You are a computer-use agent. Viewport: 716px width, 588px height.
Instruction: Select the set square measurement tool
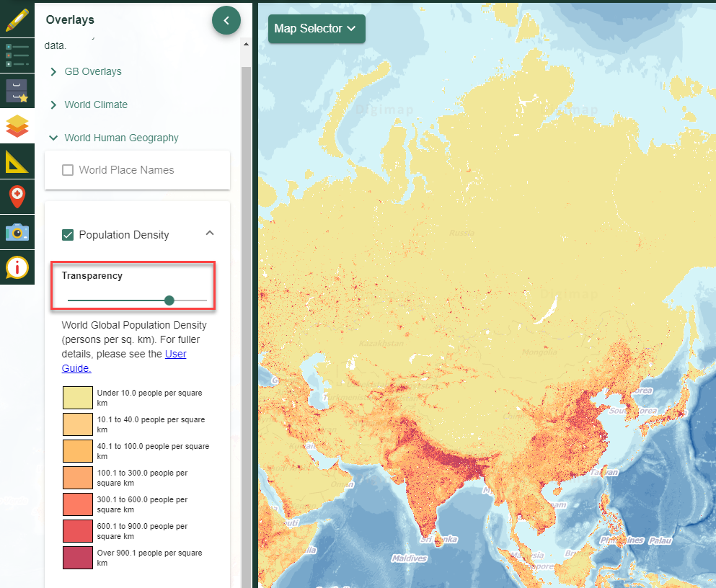(x=17, y=161)
